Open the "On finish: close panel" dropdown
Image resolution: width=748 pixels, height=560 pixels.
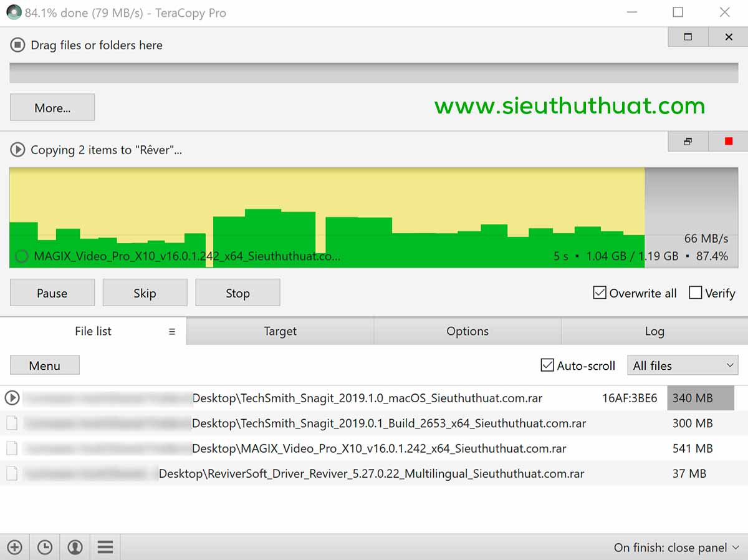676,548
